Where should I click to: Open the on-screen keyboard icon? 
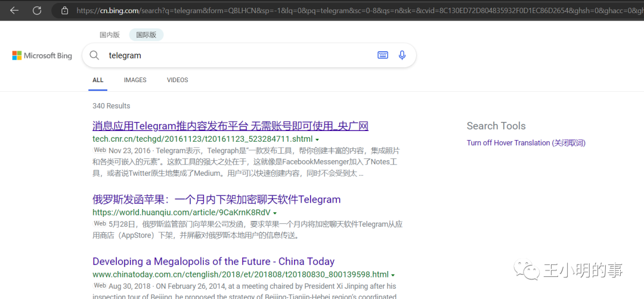383,55
